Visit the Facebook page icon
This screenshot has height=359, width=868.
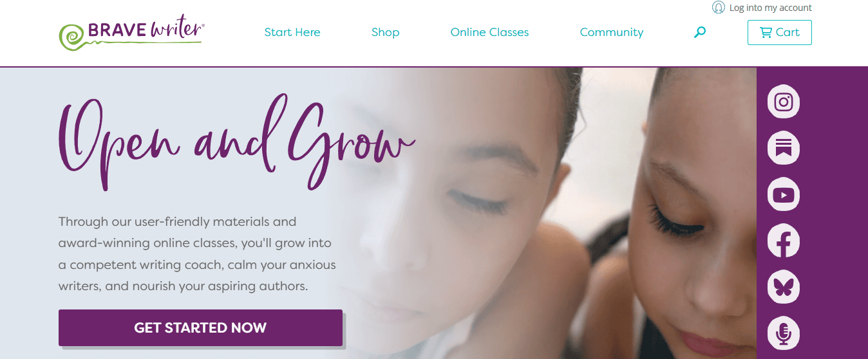(783, 241)
